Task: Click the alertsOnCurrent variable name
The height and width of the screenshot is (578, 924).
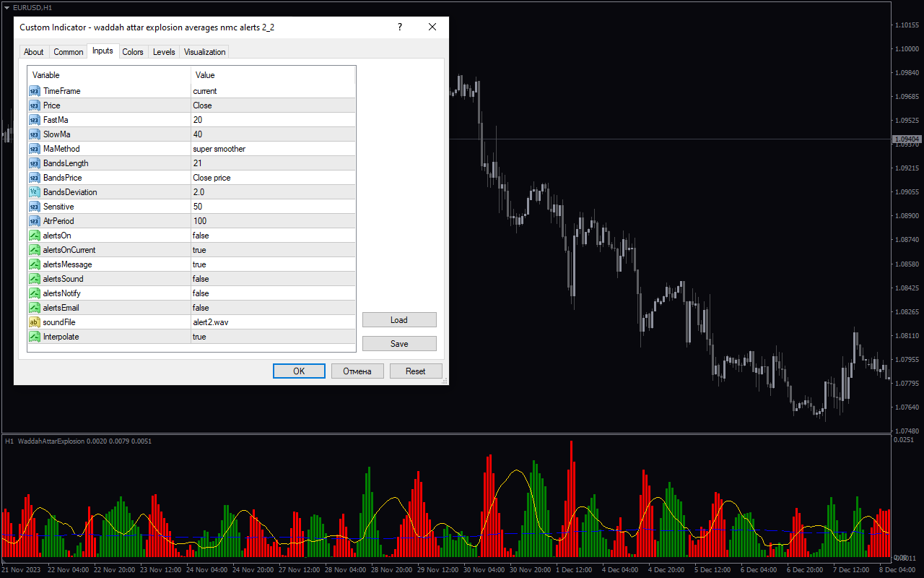Action: pyautogui.click(x=69, y=250)
